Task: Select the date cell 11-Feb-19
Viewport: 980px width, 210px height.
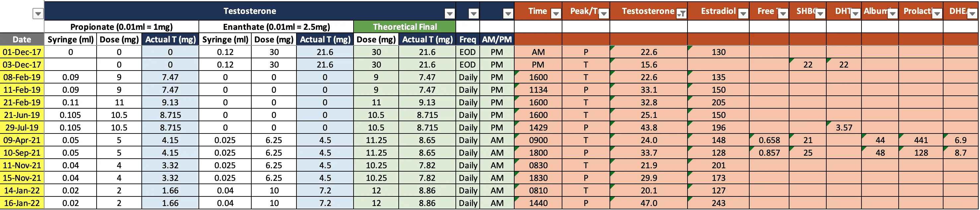Action: (22, 90)
